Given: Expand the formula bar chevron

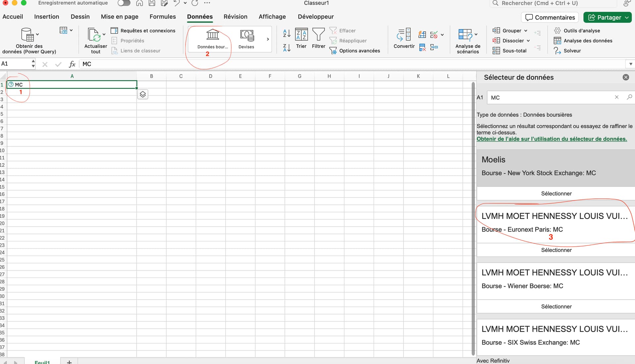Looking at the screenshot, I should pyautogui.click(x=631, y=64).
